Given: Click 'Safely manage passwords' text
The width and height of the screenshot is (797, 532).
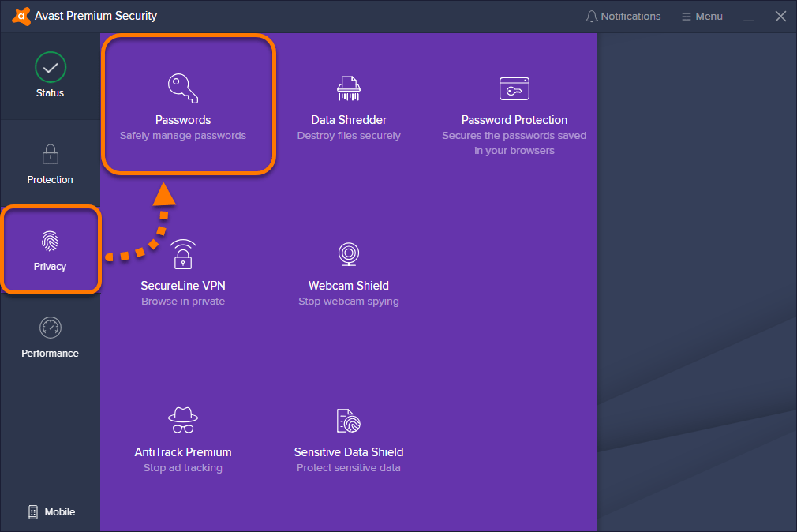Looking at the screenshot, I should click(183, 136).
